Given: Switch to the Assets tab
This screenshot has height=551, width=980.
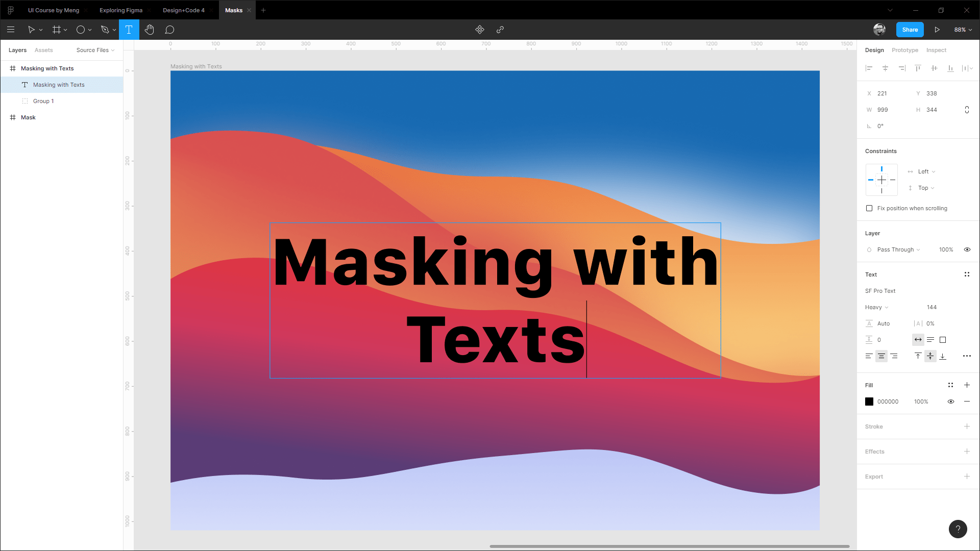Looking at the screenshot, I should [43, 50].
